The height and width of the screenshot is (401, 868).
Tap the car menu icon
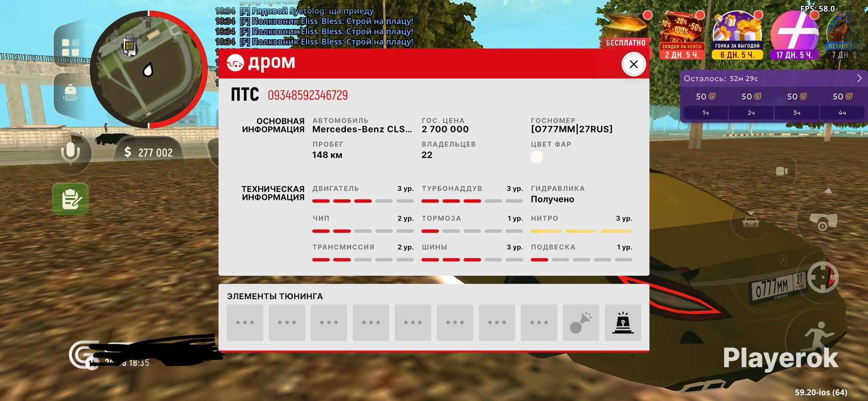point(751,221)
